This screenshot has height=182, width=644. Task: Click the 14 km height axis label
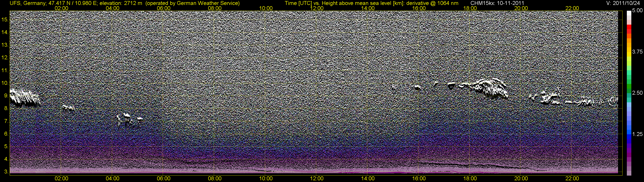click(5, 32)
